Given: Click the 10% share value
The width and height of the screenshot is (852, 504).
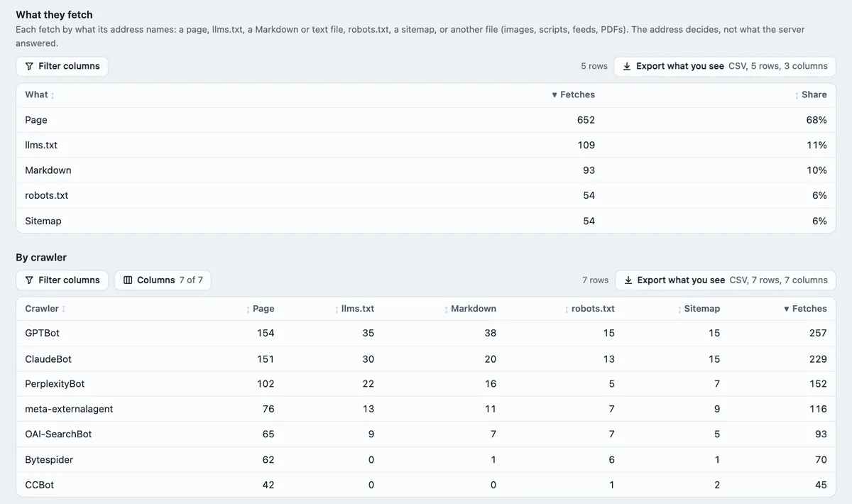Looking at the screenshot, I should coord(817,170).
